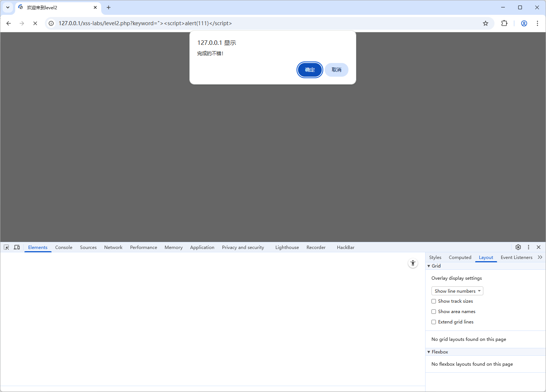Collapse the Flexbox section

click(x=486, y=352)
